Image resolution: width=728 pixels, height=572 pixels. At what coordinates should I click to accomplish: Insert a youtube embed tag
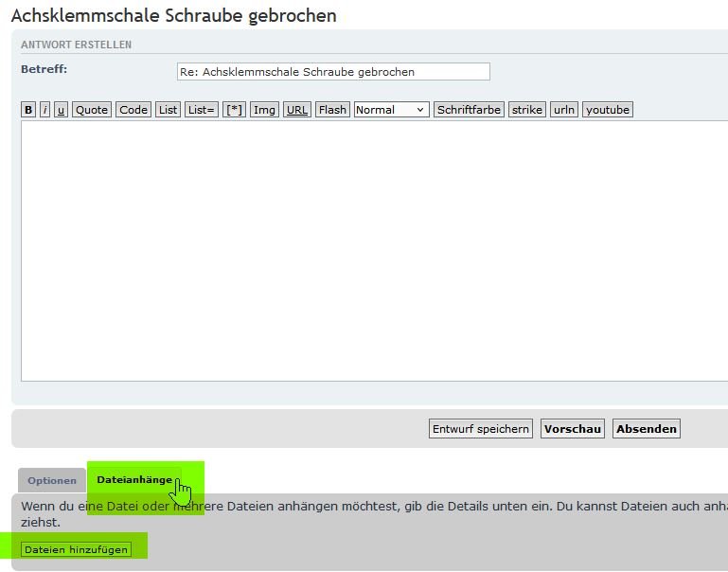(608, 110)
